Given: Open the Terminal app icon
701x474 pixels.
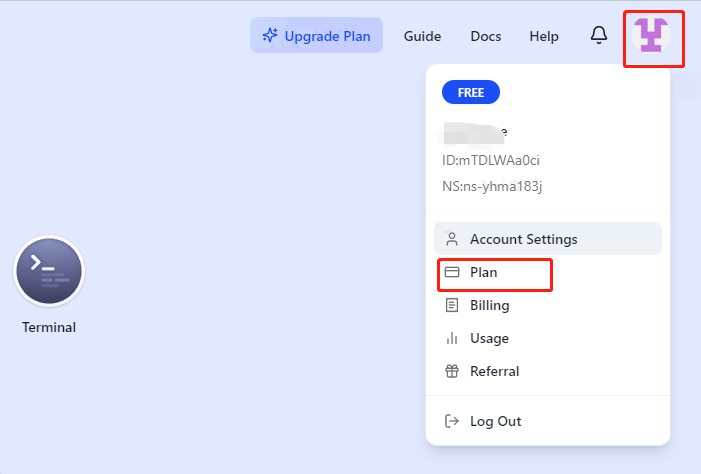Looking at the screenshot, I should (49, 272).
